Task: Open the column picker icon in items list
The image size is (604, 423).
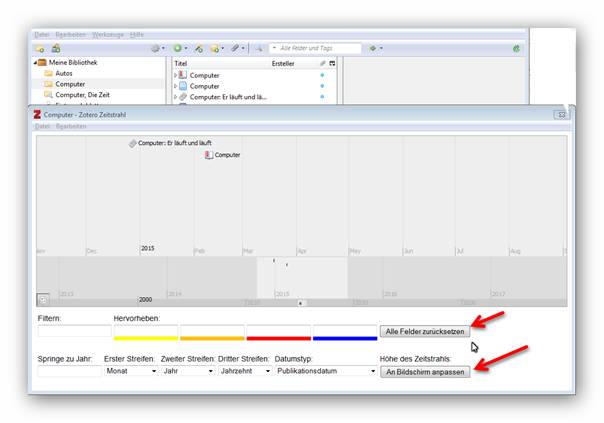Action: (332, 64)
